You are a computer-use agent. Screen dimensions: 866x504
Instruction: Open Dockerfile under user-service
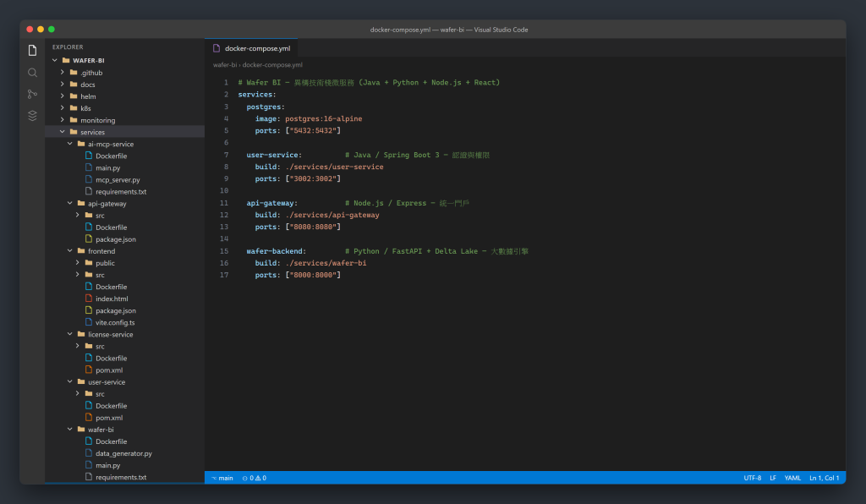pyautogui.click(x=111, y=406)
